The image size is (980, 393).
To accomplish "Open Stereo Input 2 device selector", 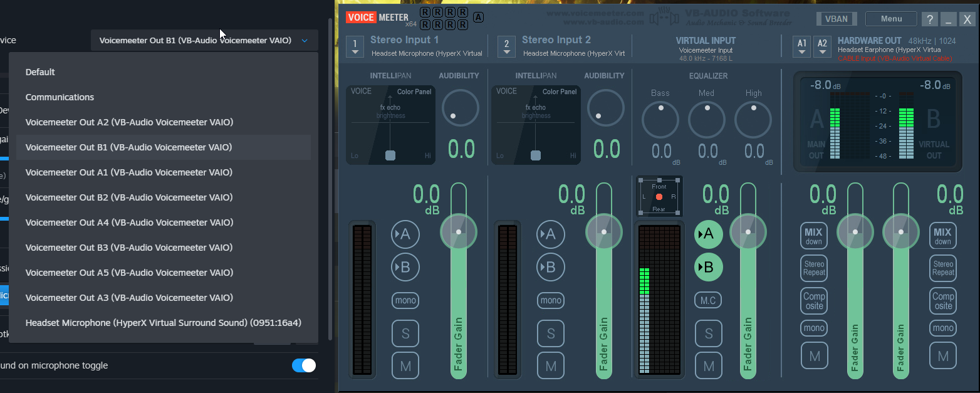I will tap(507, 46).
